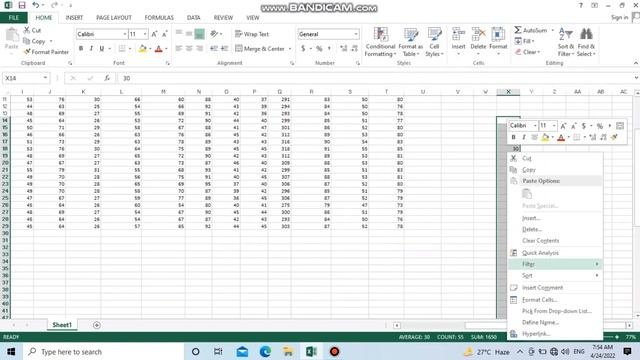Open the FILE tab
This screenshot has height=360, width=640.
[13, 18]
